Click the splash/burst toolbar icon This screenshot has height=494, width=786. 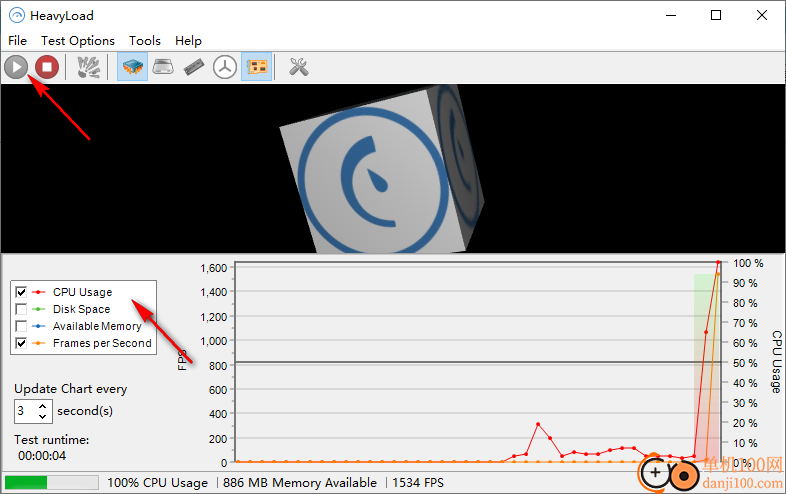89,67
